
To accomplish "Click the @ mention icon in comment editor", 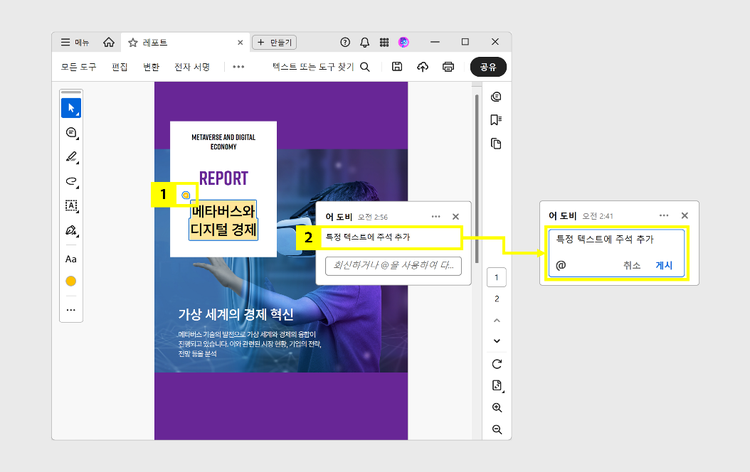I will (x=561, y=265).
